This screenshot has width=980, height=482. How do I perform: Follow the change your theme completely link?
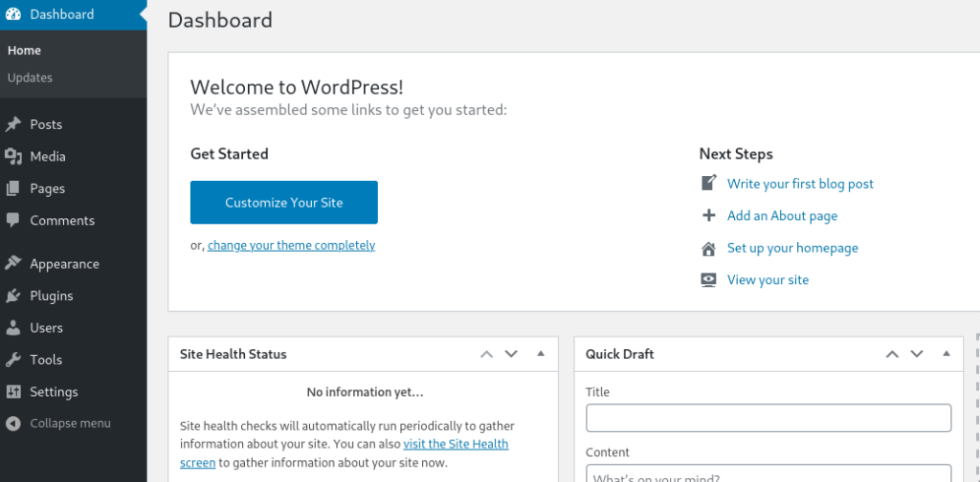(x=291, y=246)
